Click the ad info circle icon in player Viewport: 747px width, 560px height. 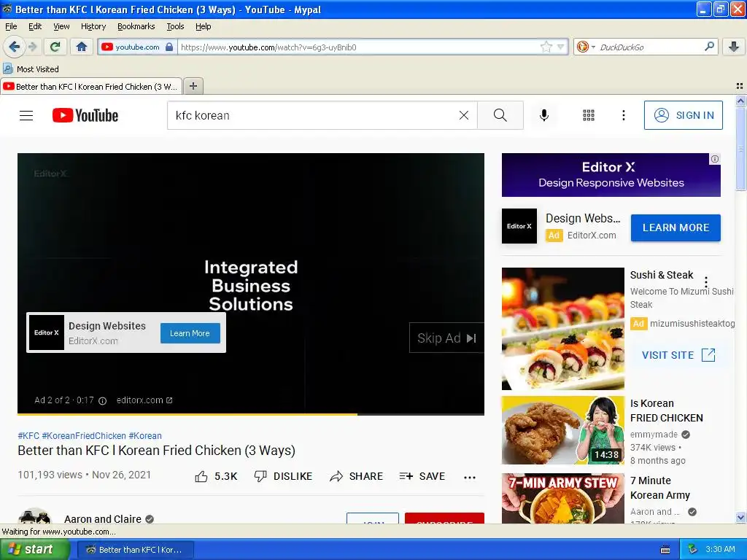[x=102, y=400]
